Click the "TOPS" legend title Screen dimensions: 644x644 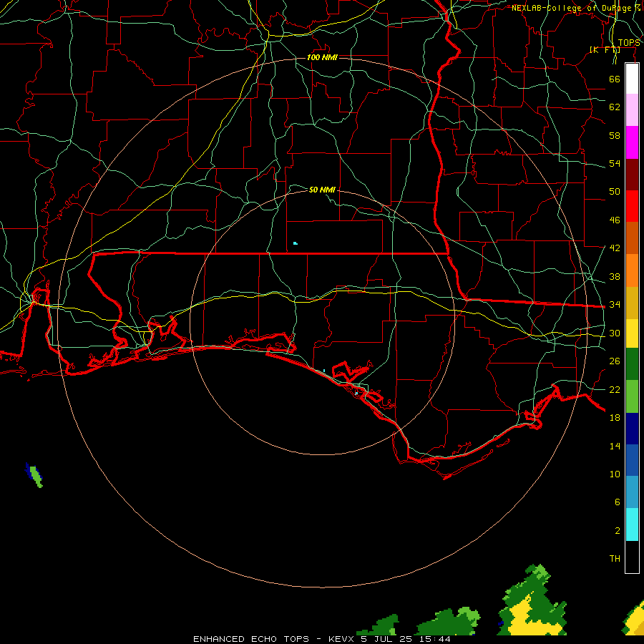click(629, 43)
